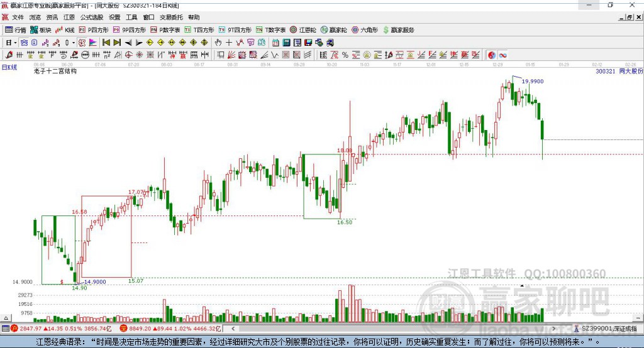
Task: Click the infinity loop icon
Action: coord(502,55)
